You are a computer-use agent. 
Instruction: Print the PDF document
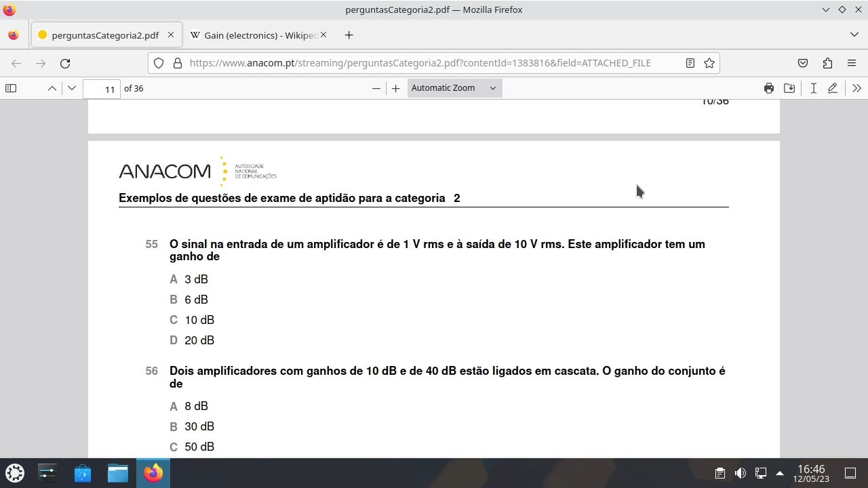tap(769, 88)
